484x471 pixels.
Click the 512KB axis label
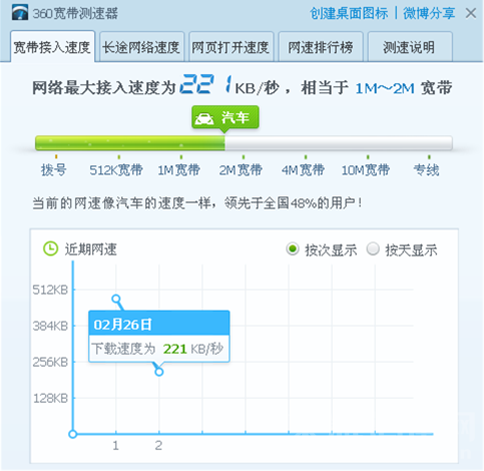click(x=50, y=290)
